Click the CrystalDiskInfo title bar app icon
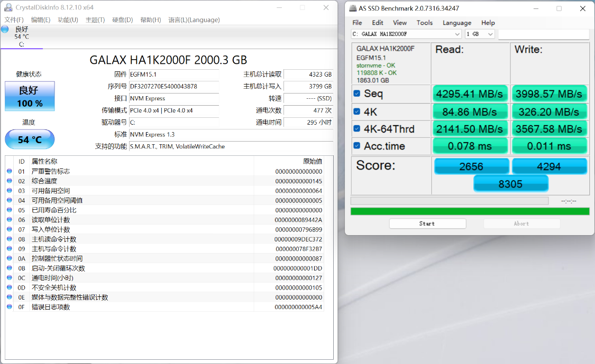The width and height of the screenshot is (595, 364). click(8, 8)
